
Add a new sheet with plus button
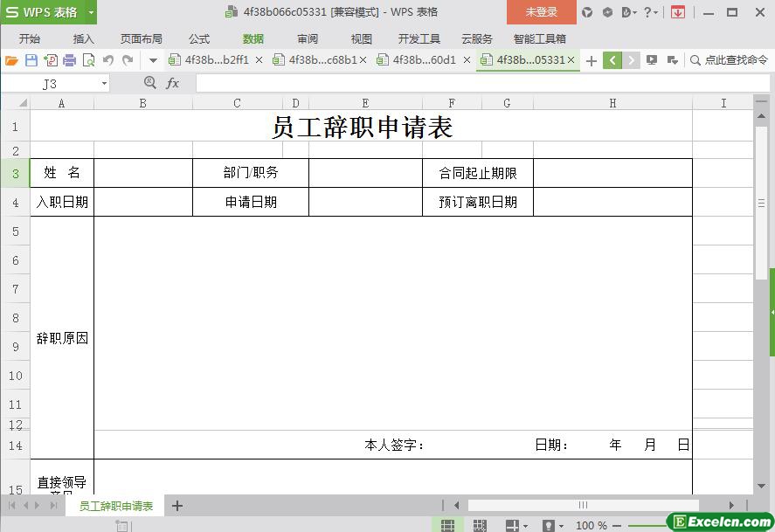[177, 506]
